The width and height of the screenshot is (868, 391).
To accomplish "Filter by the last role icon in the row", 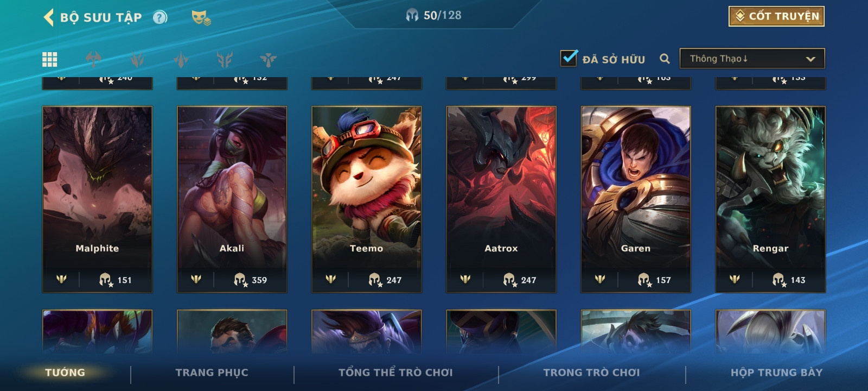I will point(268,59).
